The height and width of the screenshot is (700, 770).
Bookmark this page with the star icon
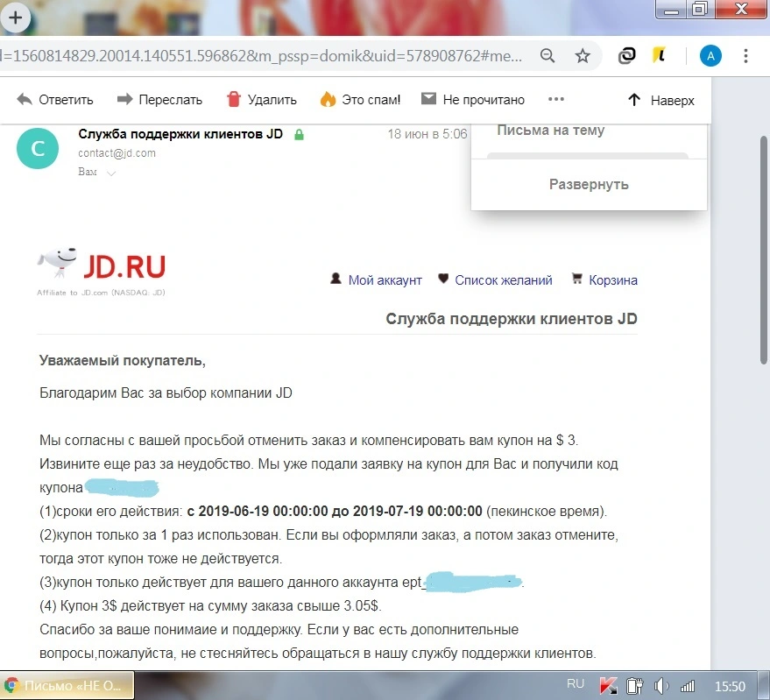click(583, 56)
